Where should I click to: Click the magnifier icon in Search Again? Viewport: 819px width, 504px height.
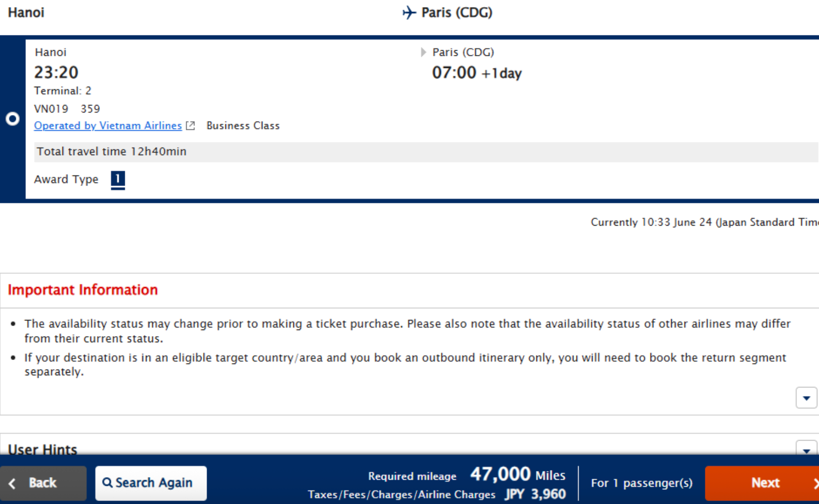(108, 483)
